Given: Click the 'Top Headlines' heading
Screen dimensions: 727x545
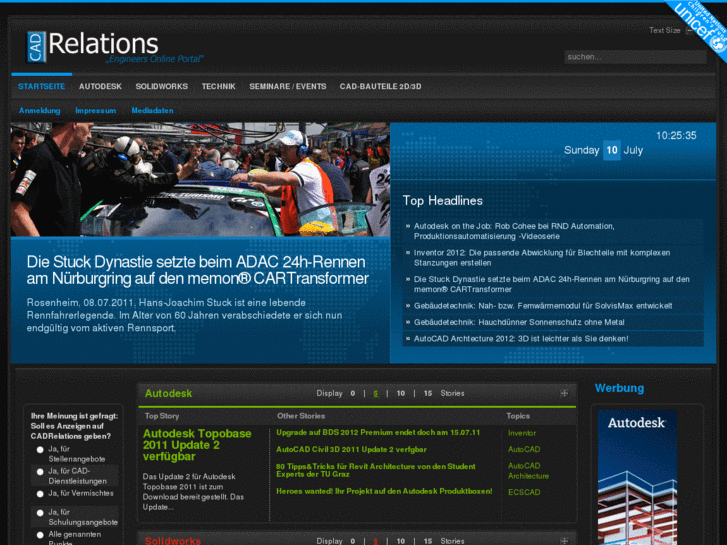Looking at the screenshot, I should [x=442, y=201].
